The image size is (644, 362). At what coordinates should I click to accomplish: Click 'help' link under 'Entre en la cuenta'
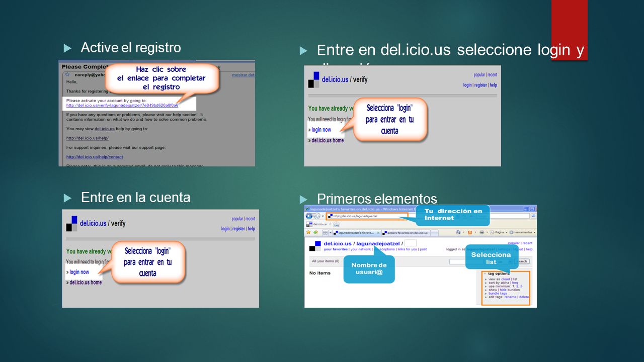tap(251, 229)
